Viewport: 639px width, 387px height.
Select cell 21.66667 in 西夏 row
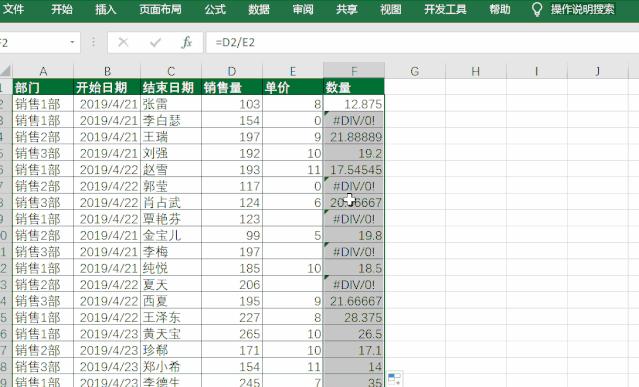pyautogui.click(x=354, y=301)
